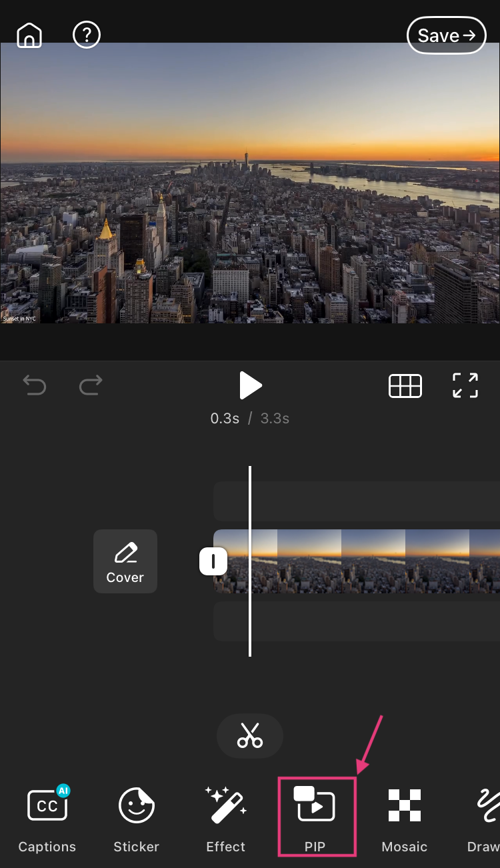Split the clip using scissors button
This screenshot has height=868, width=500.
click(x=250, y=736)
